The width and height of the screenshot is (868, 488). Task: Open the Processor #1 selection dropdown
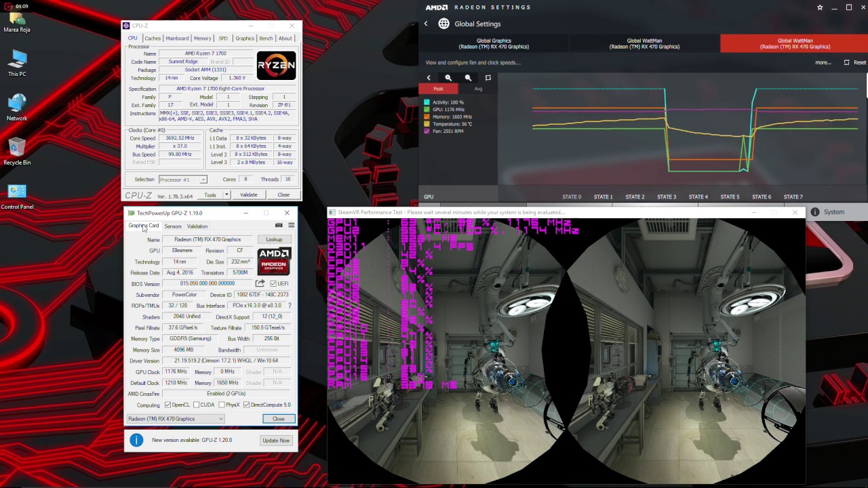tap(182, 180)
